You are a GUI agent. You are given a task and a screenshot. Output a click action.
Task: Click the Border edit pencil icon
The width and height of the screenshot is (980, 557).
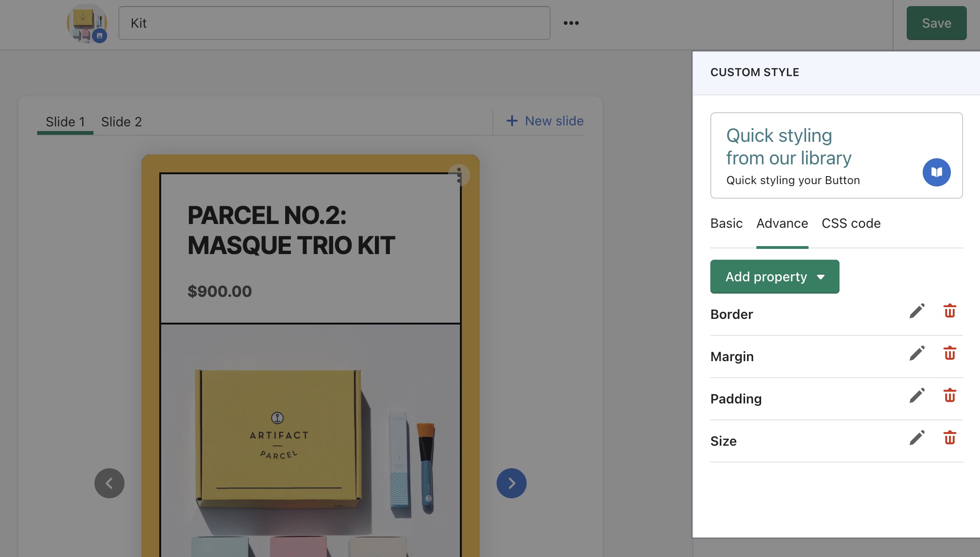(917, 311)
